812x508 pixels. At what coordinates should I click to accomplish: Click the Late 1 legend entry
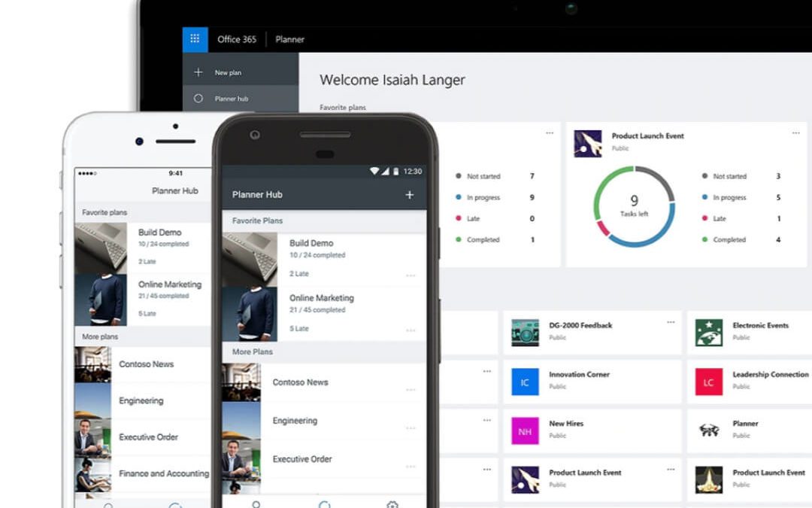point(741,218)
